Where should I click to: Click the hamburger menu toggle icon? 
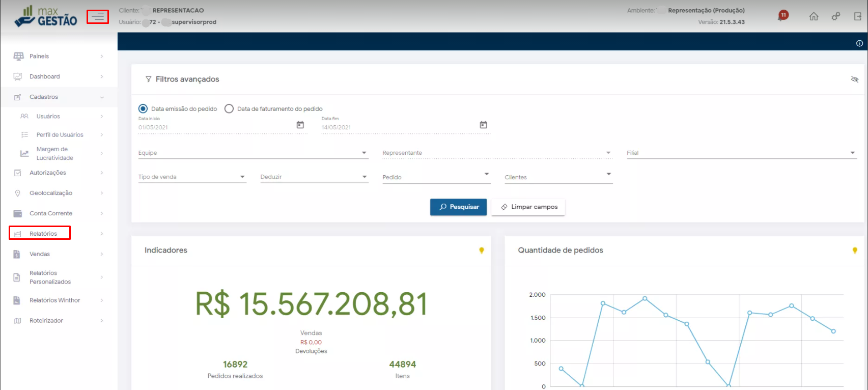pos(97,17)
